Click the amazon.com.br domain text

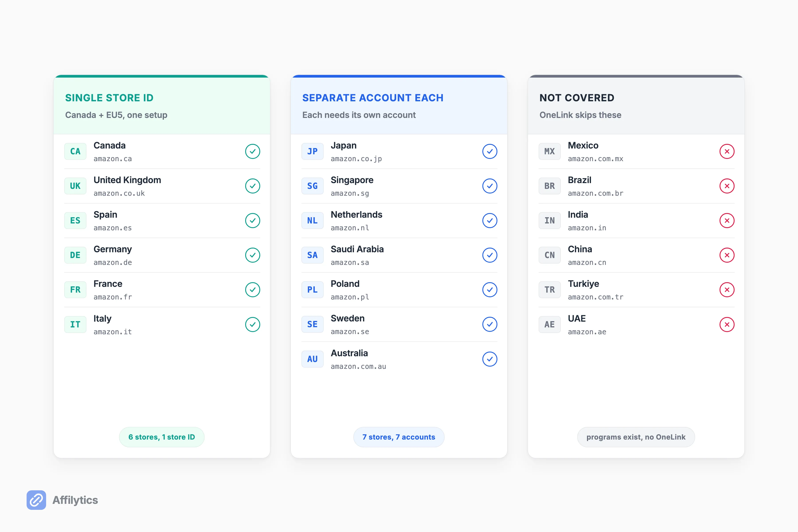pyautogui.click(x=595, y=193)
